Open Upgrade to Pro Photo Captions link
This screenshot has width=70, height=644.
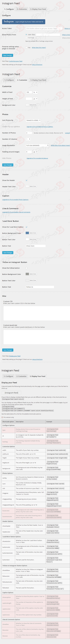15,200
